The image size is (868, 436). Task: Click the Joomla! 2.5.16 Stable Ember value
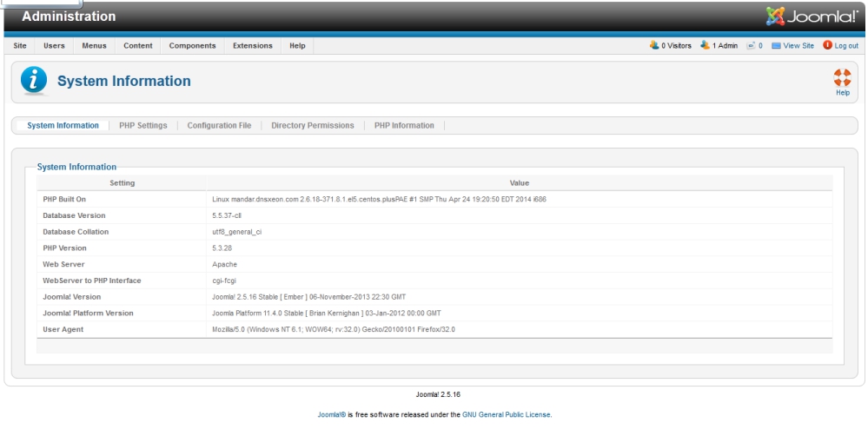coord(309,297)
